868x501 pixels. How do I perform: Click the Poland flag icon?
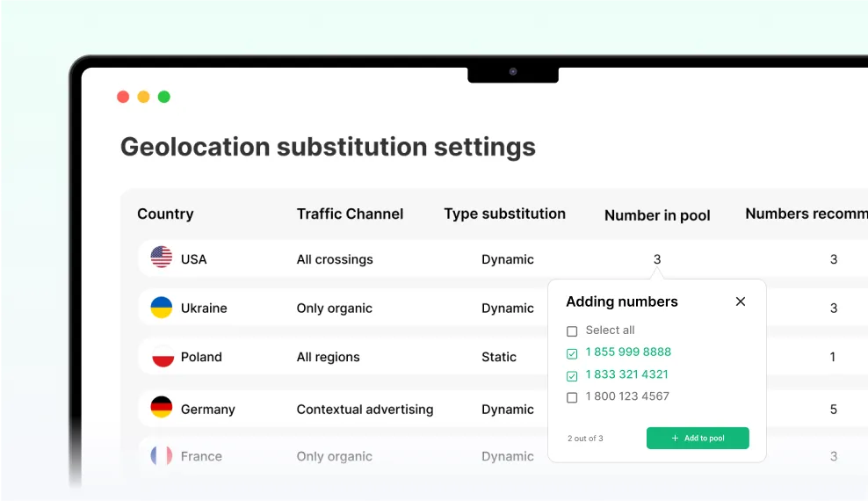pos(163,357)
